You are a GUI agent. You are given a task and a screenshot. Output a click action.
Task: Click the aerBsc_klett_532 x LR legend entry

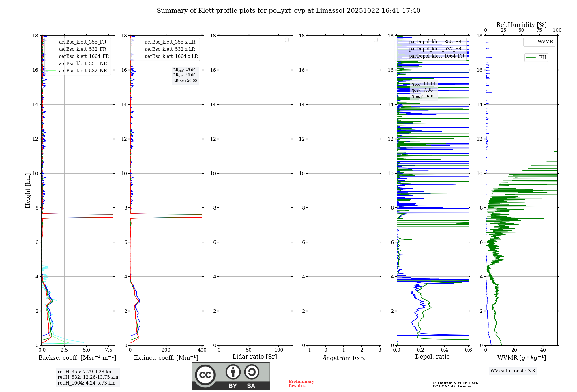(x=170, y=49)
